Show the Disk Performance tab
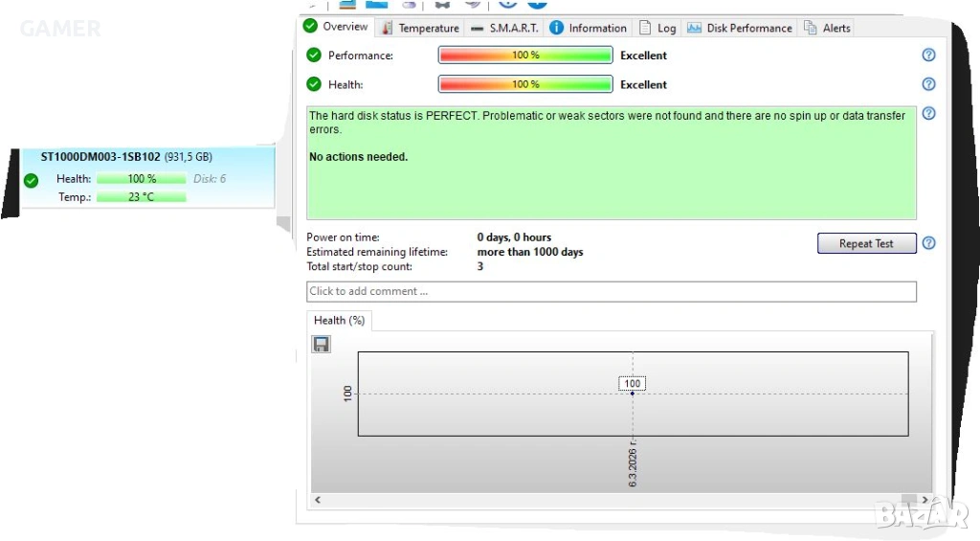 coord(740,28)
